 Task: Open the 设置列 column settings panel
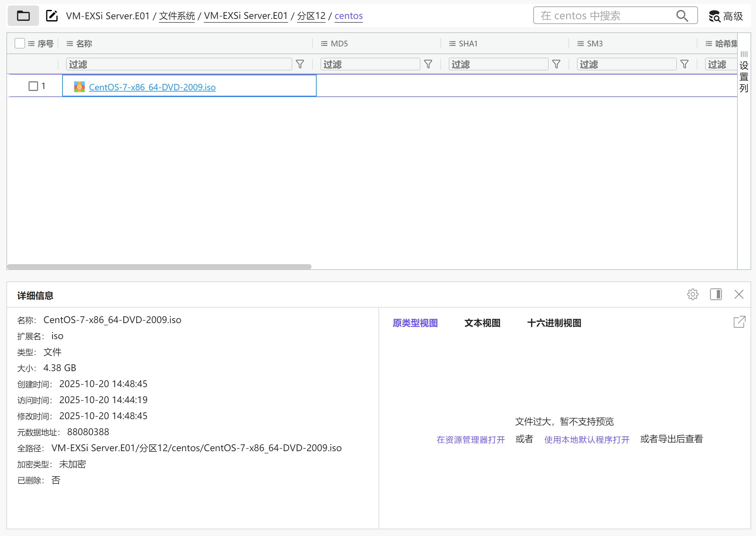click(x=744, y=73)
